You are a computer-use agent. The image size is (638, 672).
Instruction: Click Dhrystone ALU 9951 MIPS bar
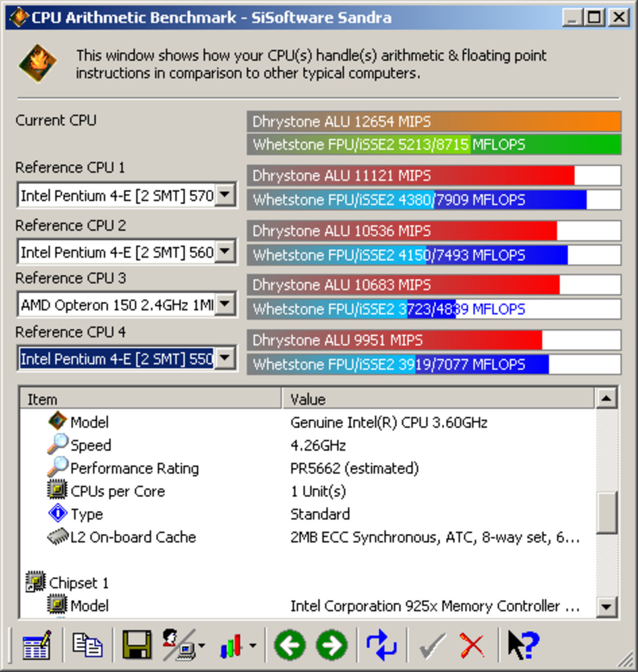point(434,340)
